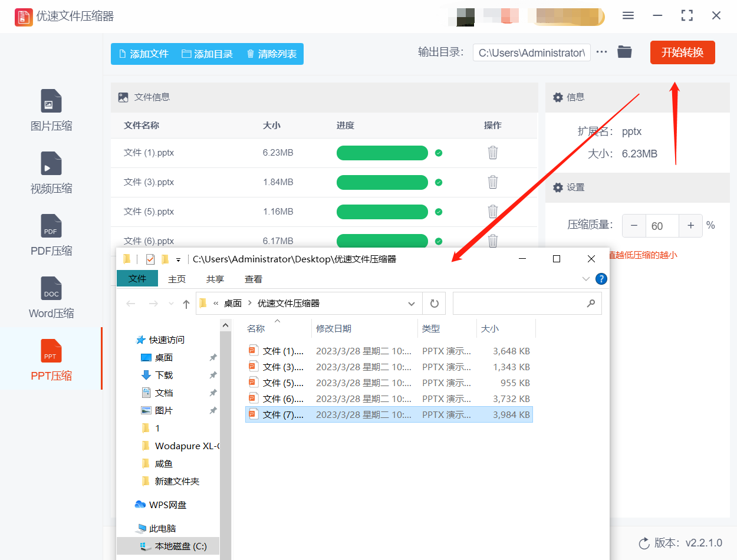
Task: Open recent locations dropdown in Explorer
Action: coord(171,304)
